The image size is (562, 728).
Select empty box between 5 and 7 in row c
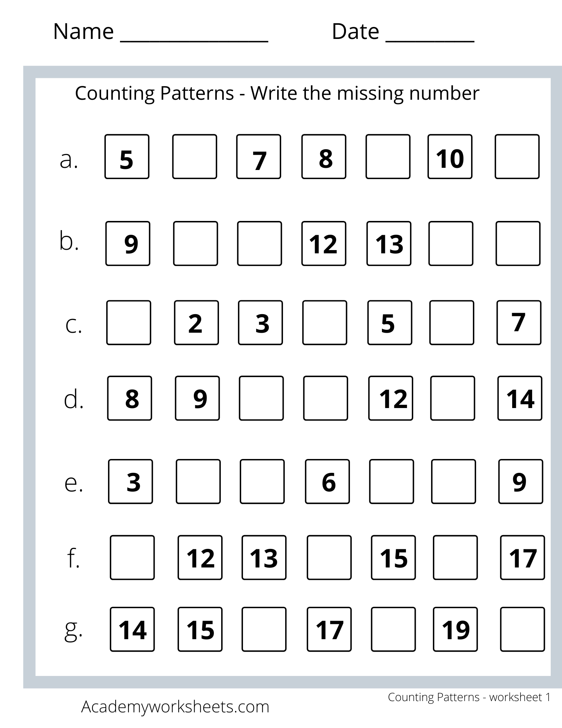452,323
